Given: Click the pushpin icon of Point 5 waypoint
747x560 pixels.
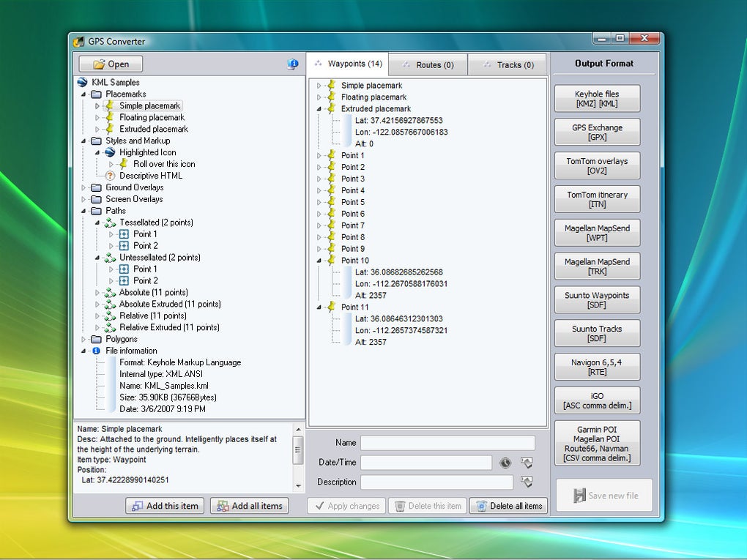Looking at the screenshot, I should click(x=331, y=202).
